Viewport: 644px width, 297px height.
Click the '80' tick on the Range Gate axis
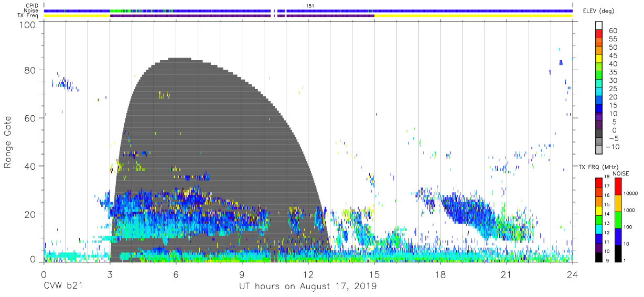click(29, 70)
